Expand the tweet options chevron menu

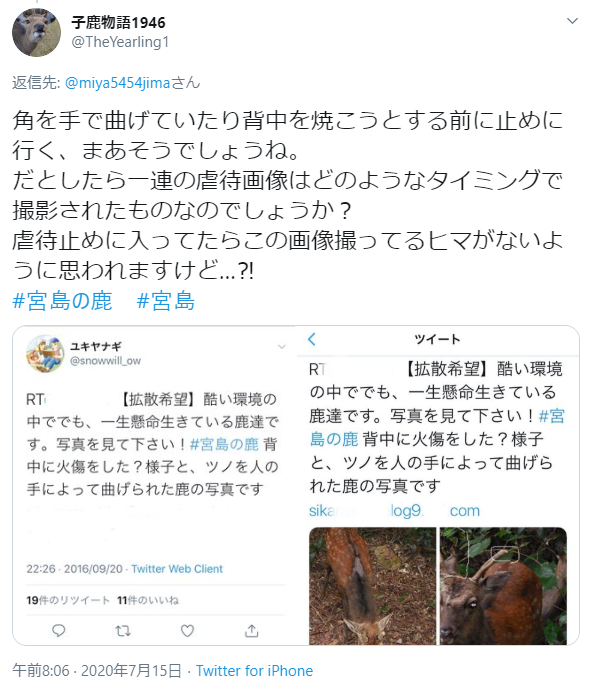point(572,21)
